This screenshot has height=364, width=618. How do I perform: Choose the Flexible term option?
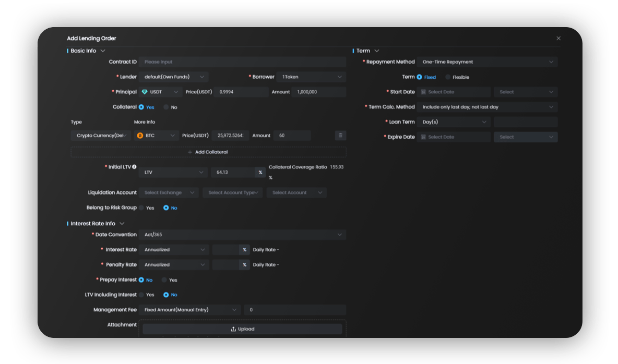coord(448,77)
